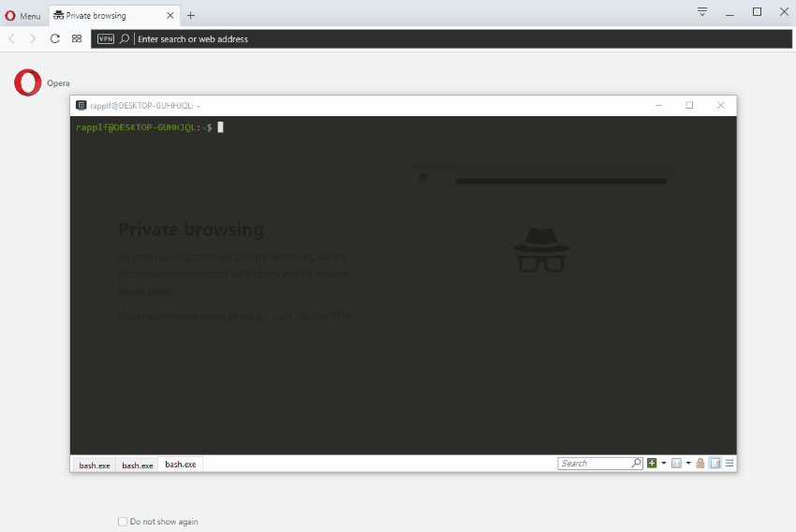
Task: Toggle the console lock icon
Action: [700, 463]
